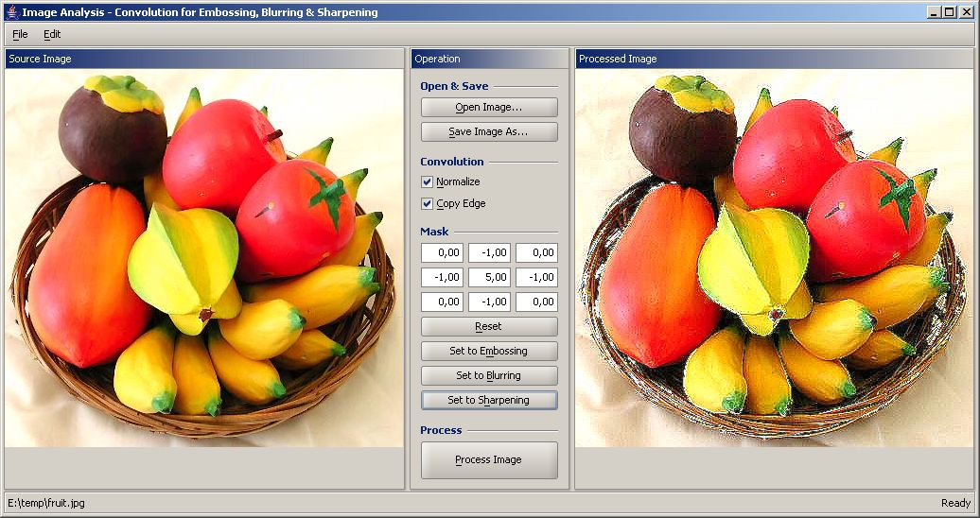Image resolution: width=980 pixels, height=518 pixels.
Task: Close the Image Analysis window
Action: coord(966,12)
